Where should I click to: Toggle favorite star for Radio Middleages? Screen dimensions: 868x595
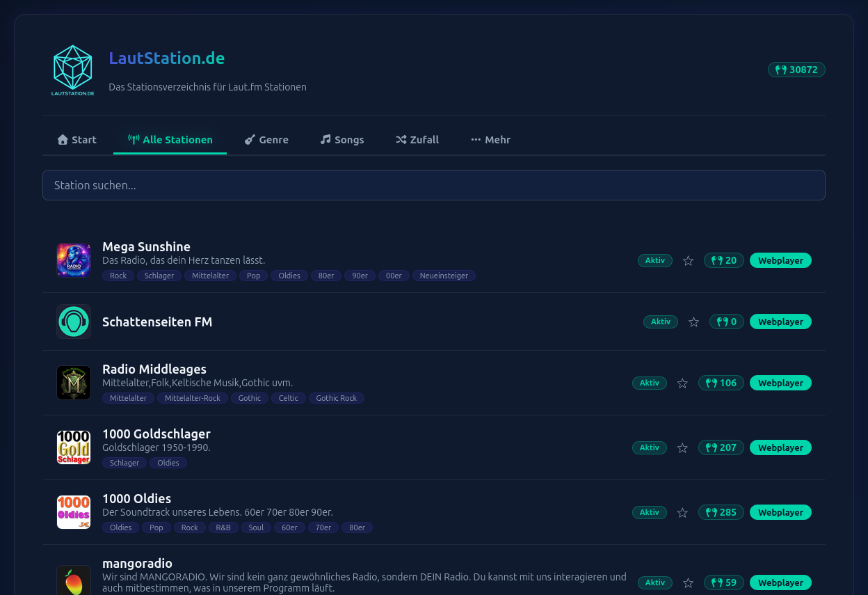[x=682, y=383]
